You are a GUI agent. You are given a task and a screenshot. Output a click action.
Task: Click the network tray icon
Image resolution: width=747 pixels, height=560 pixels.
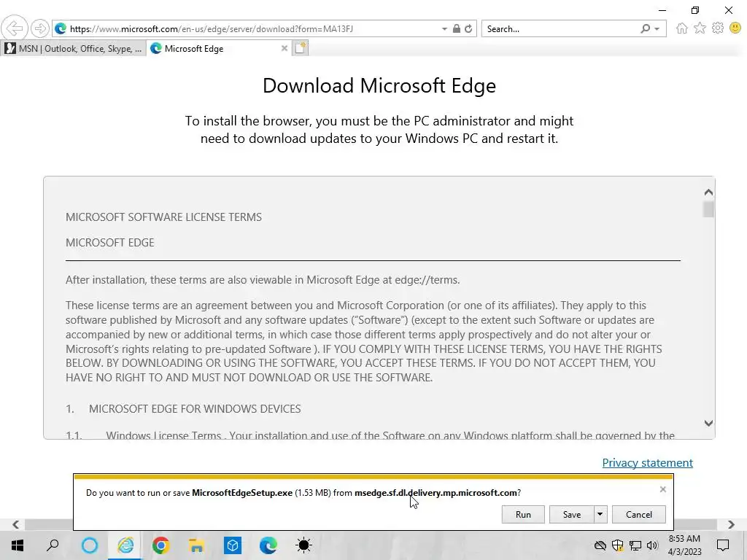click(635, 545)
